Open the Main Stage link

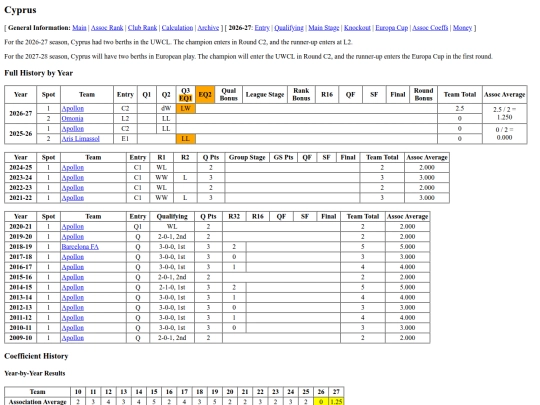tap(324, 28)
